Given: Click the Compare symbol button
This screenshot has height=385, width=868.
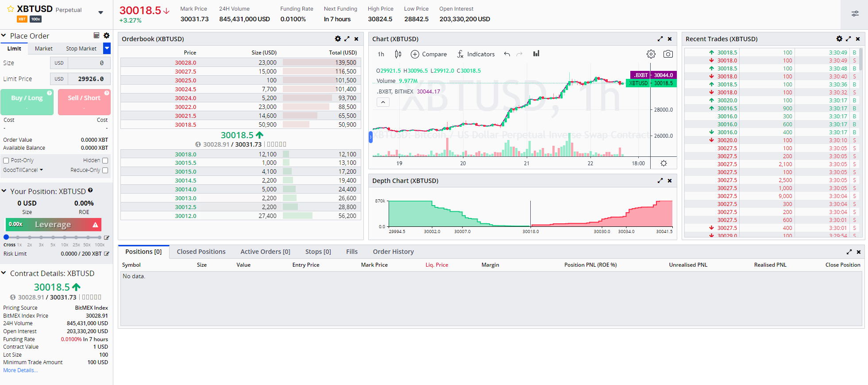Looking at the screenshot, I should coord(429,54).
